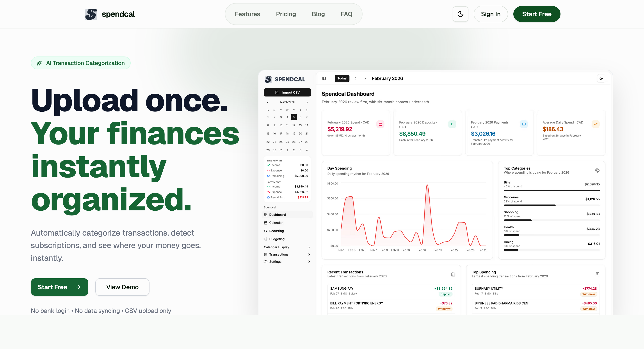
Task: Toggle dark mode inside dashboard preview
Action: (601, 78)
